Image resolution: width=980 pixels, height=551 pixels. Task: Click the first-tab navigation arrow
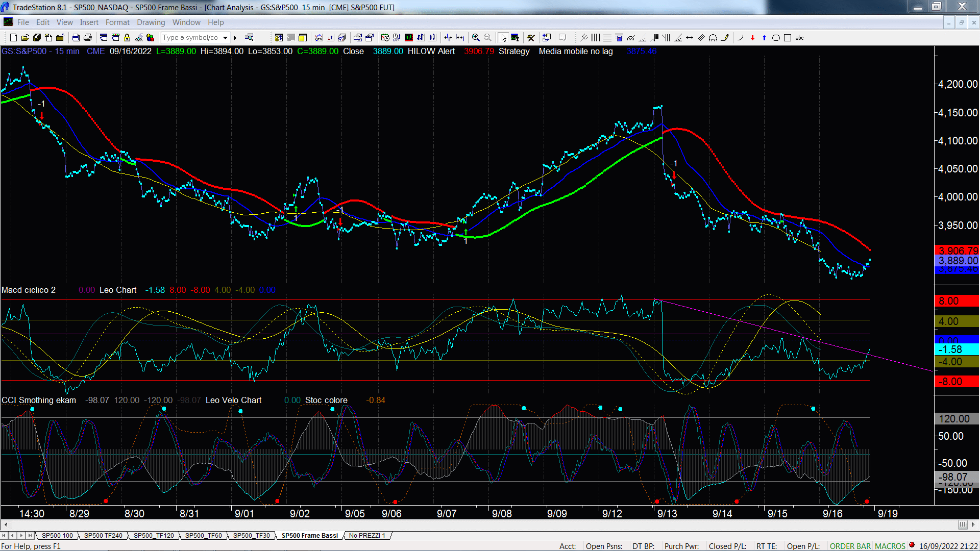4,536
